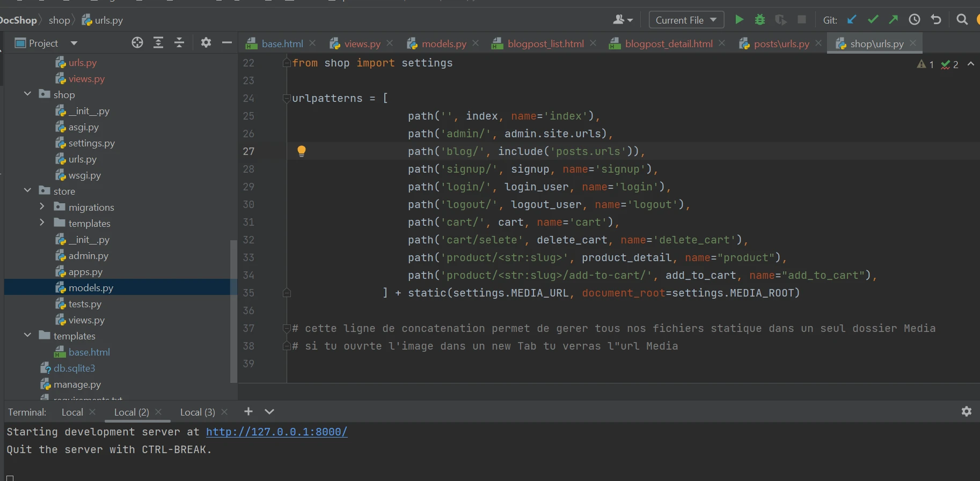Locate opened file in the Project tree
Image resolution: width=980 pixels, height=481 pixels.
click(x=137, y=43)
